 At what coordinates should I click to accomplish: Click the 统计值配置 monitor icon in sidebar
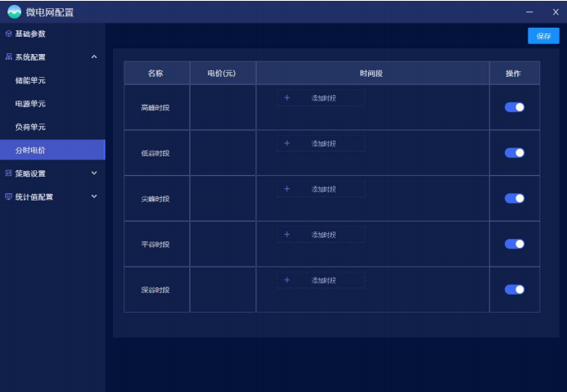coord(8,196)
